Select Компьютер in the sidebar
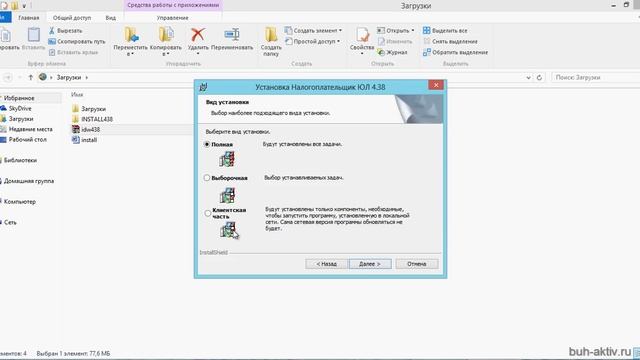Viewport: 640px width, 360px height. coord(20,202)
